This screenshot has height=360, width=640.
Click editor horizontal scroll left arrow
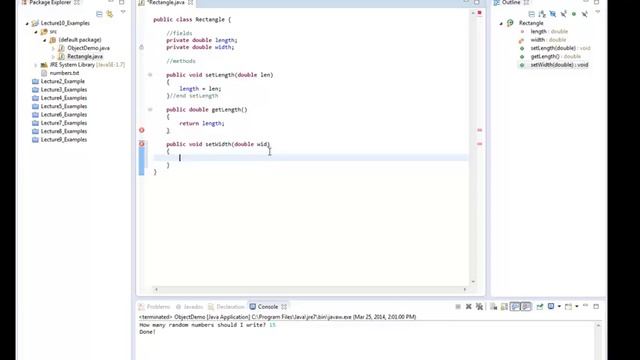pos(156,289)
